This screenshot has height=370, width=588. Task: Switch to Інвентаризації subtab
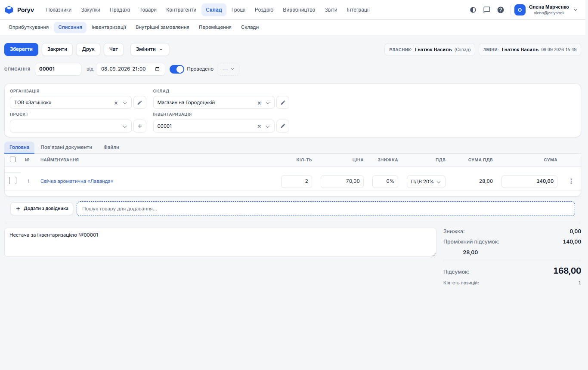pos(109,27)
